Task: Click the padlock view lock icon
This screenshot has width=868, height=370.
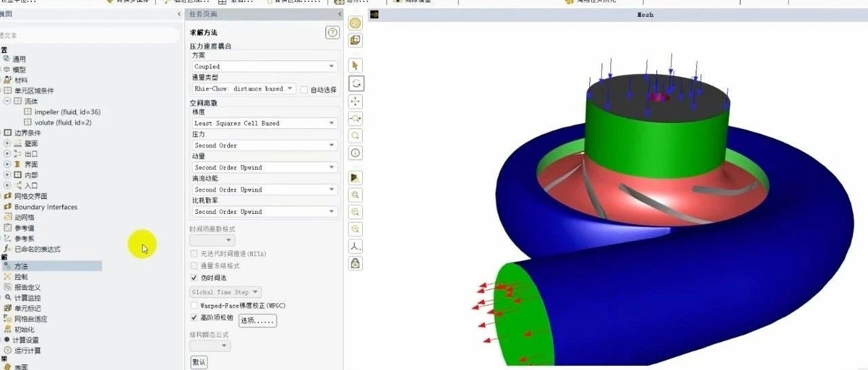Action: click(355, 263)
